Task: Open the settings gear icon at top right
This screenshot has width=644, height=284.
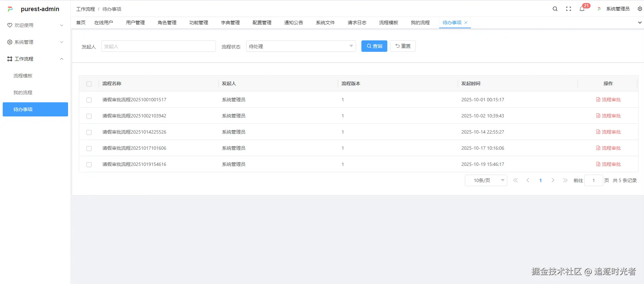Action: (x=640, y=9)
